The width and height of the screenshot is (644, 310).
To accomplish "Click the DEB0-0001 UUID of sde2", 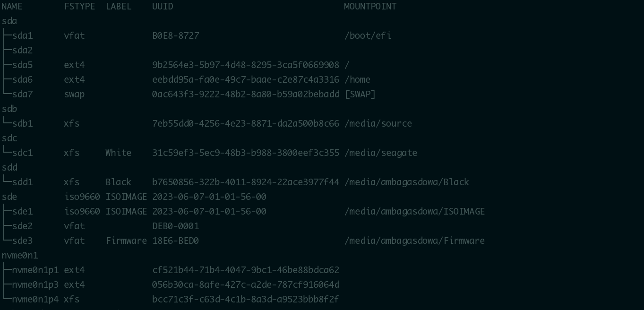I will 175,226.
